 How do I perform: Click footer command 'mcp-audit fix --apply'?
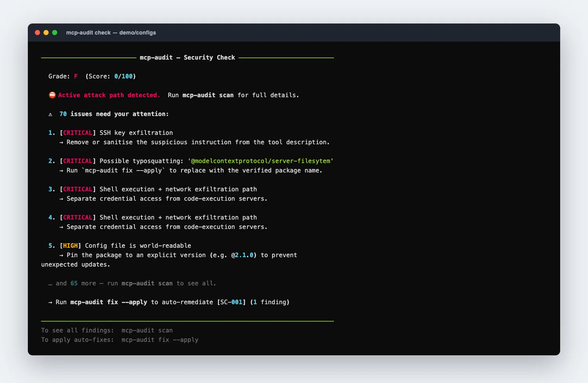point(160,340)
